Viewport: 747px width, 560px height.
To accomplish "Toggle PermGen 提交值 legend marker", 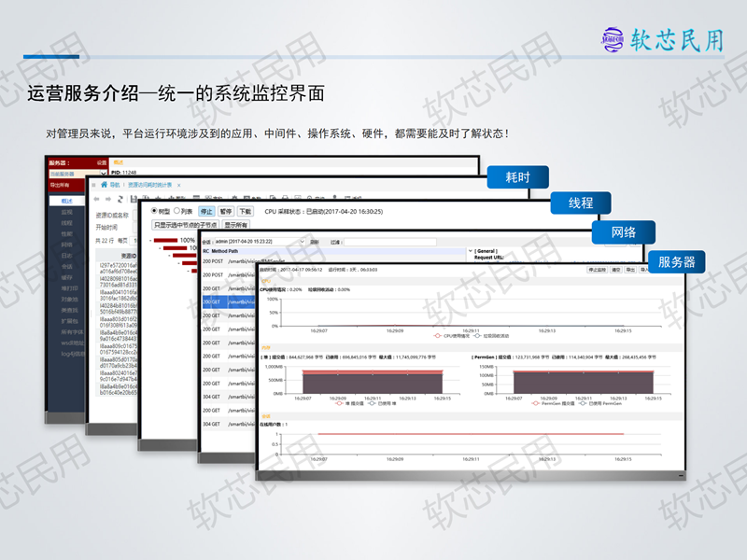I will coord(535,403).
